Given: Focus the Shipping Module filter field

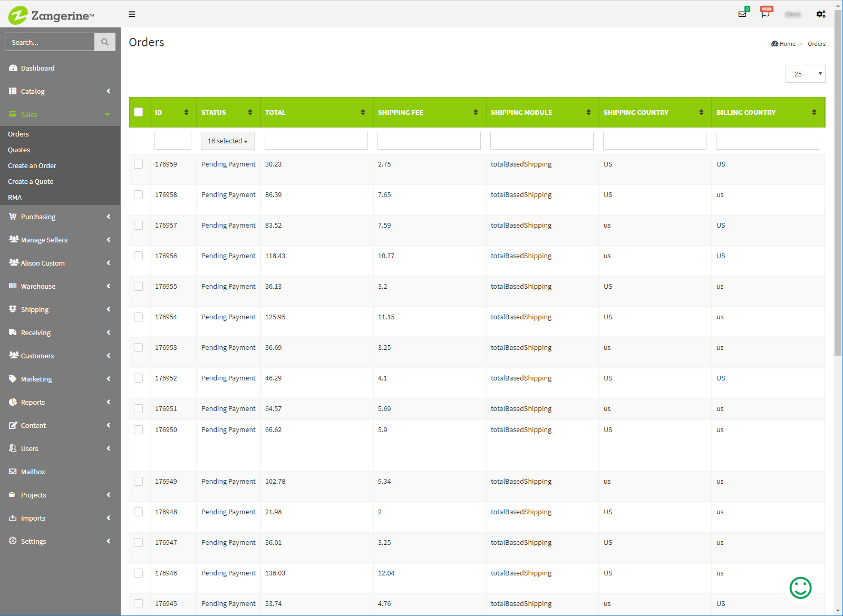Looking at the screenshot, I should tap(542, 141).
